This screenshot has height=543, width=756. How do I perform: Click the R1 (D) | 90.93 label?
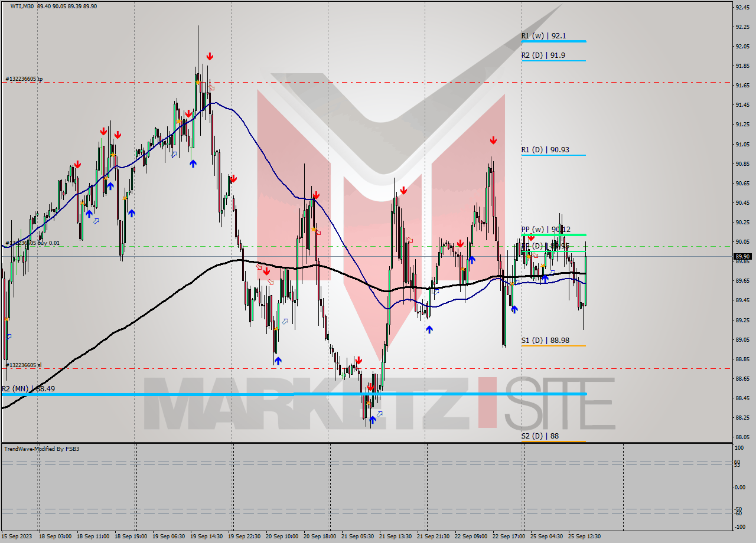pyautogui.click(x=545, y=150)
